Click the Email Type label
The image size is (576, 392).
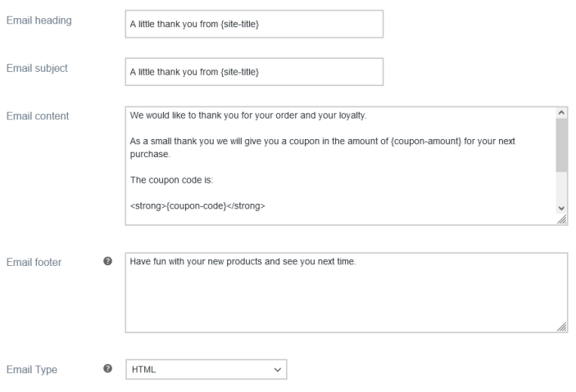[31, 370]
